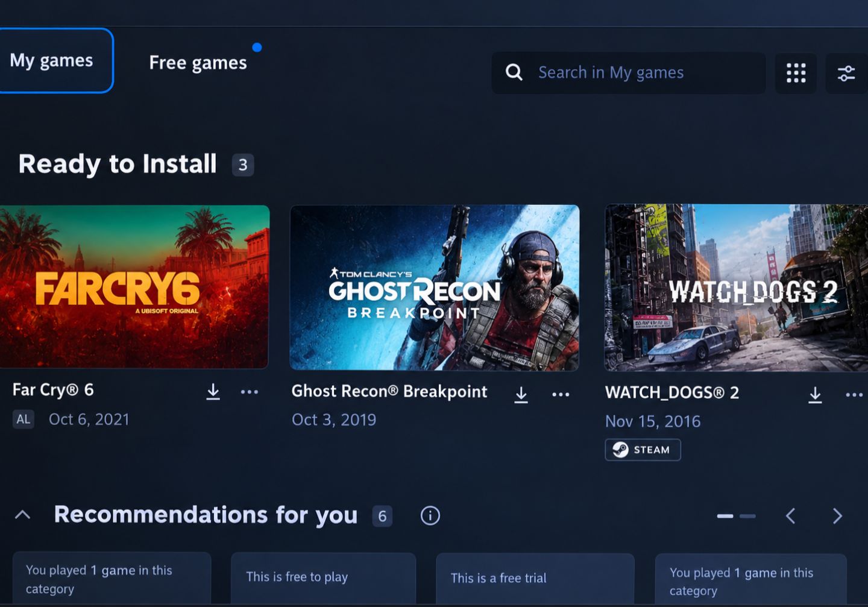Select the first recommendations page indicator
The image size is (868, 607).
pyautogui.click(x=725, y=516)
